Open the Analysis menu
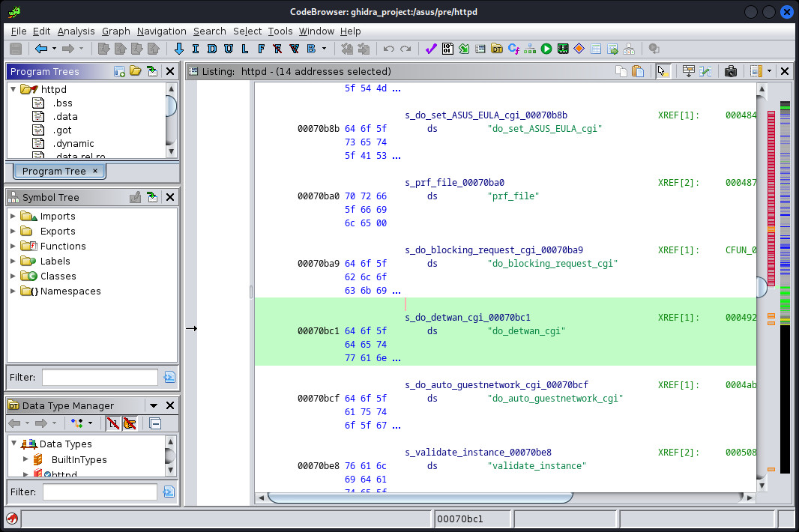 click(x=76, y=31)
